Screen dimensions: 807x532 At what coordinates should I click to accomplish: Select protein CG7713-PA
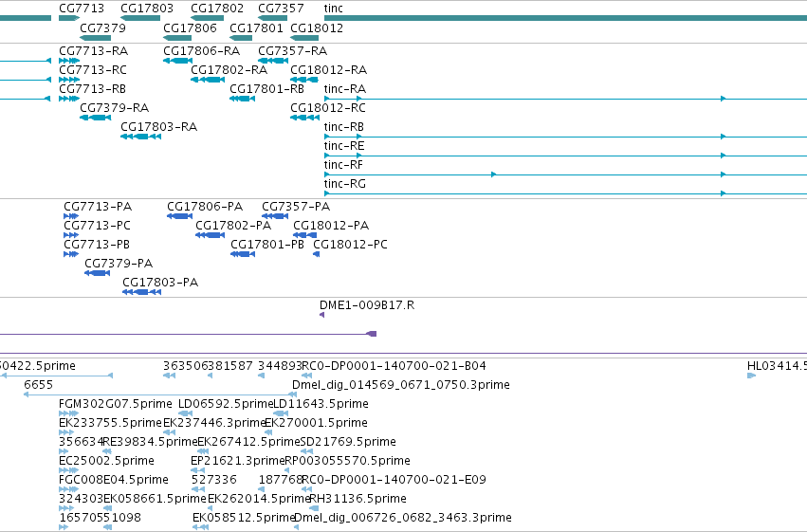[71, 216]
